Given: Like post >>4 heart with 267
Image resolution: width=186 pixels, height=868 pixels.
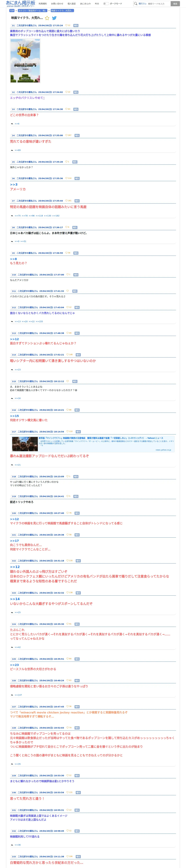Looking at the screenshot, I should pos(66,135).
